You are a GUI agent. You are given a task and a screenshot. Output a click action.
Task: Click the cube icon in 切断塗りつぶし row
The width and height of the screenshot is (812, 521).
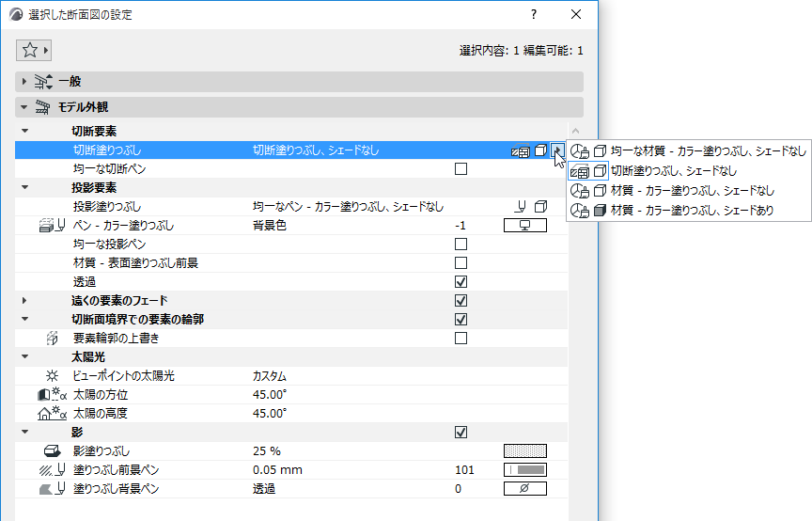click(x=540, y=150)
